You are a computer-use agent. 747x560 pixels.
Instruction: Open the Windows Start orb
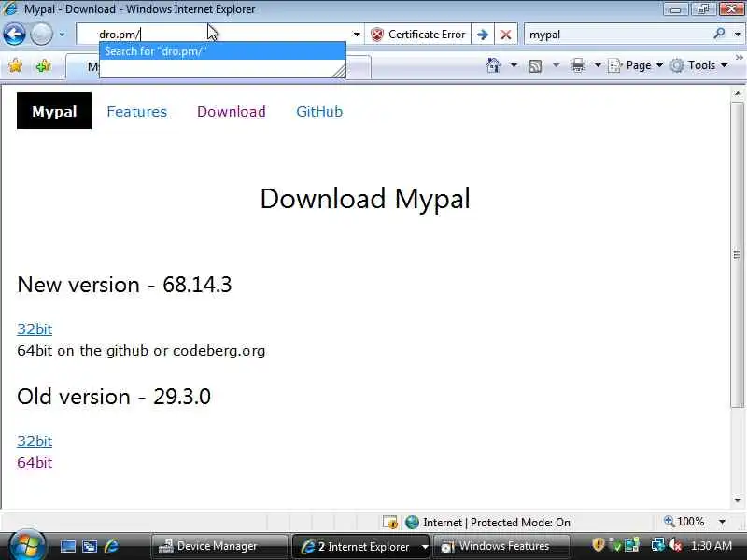27,546
